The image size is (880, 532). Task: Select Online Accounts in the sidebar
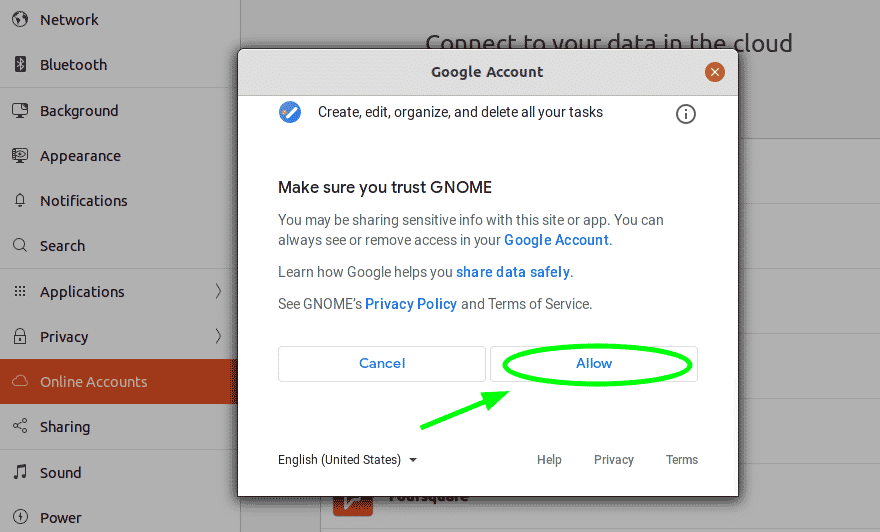tap(118, 382)
